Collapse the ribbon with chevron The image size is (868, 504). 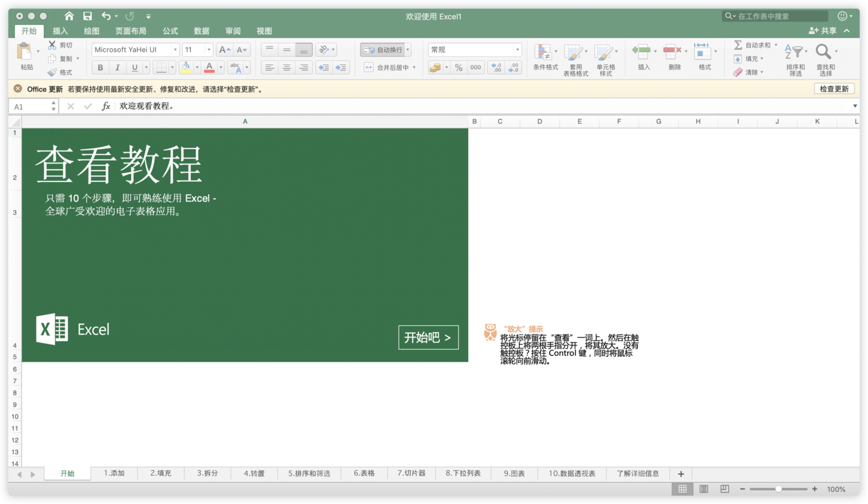click(847, 31)
